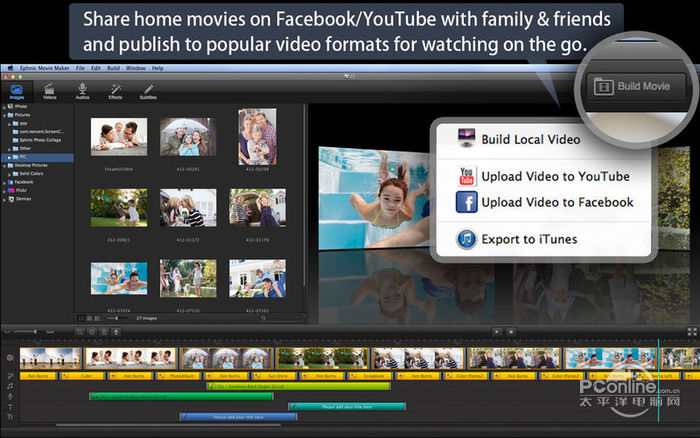Expand the Flickr source node
700x438 pixels.
(x=4, y=191)
